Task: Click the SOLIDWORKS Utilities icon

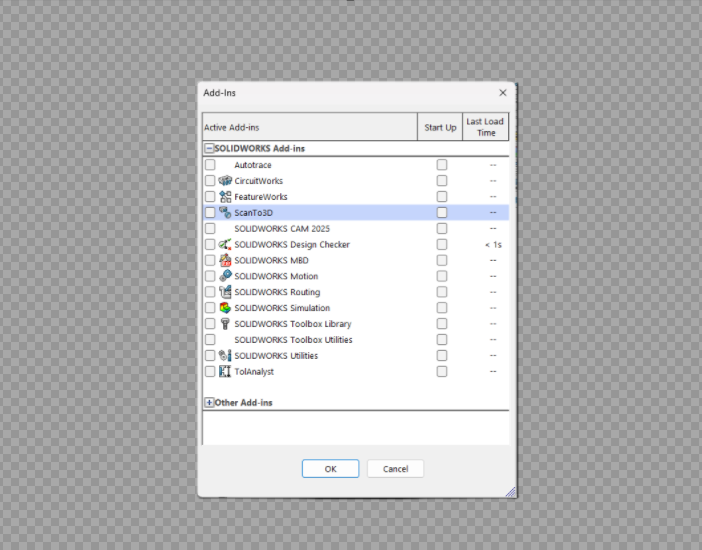Action: click(225, 356)
